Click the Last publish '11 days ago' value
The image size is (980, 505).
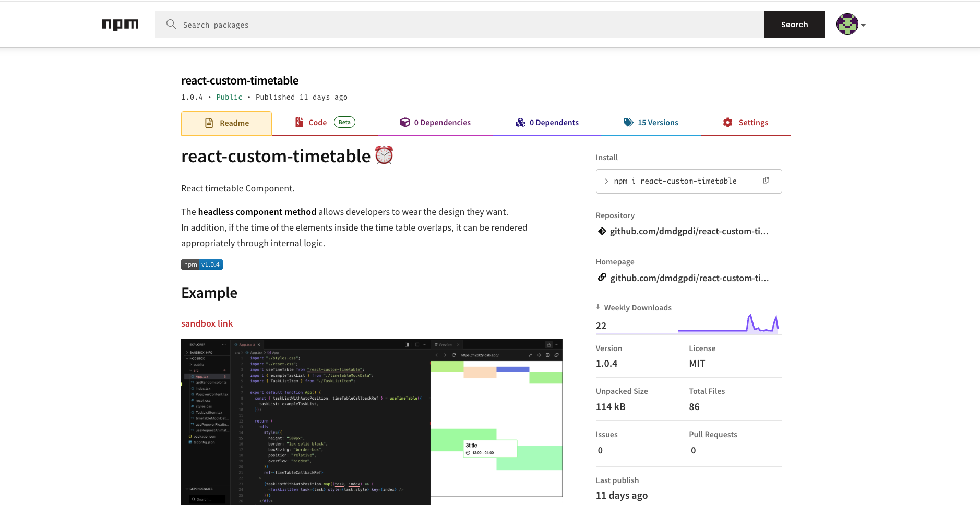coord(622,496)
